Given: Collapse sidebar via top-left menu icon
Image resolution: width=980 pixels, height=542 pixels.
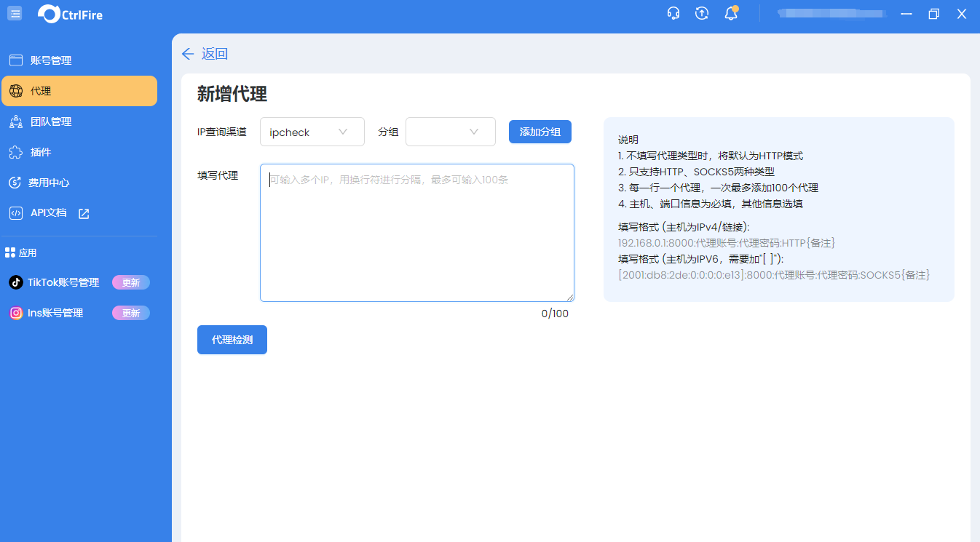Looking at the screenshot, I should point(15,13).
